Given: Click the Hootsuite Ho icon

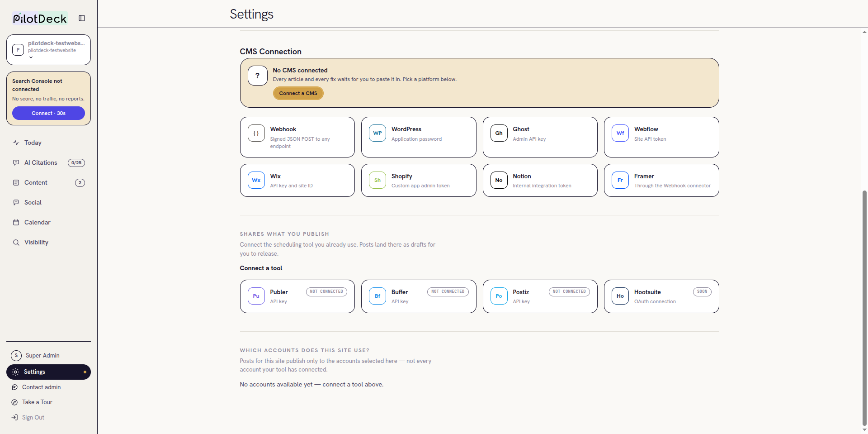Looking at the screenshot, I should pyautogui.click(x=620, y=296).
